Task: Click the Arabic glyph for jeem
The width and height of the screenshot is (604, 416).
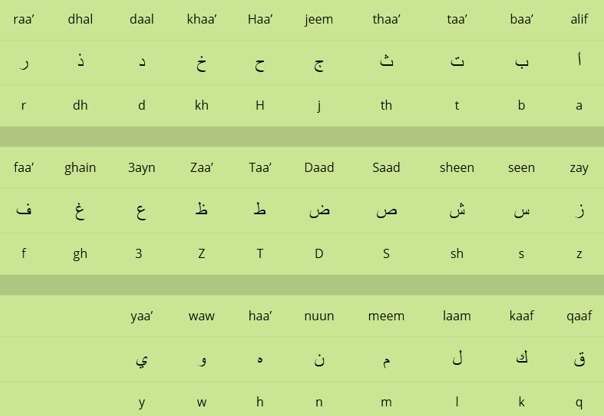Action: [x=319, y=63]
